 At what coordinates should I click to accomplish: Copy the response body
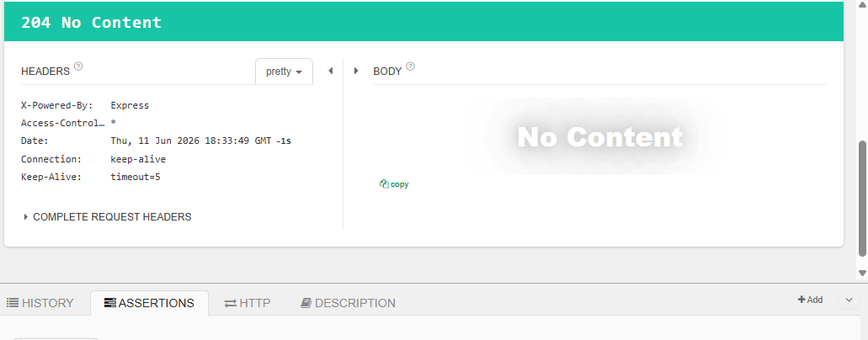[394, 184]
